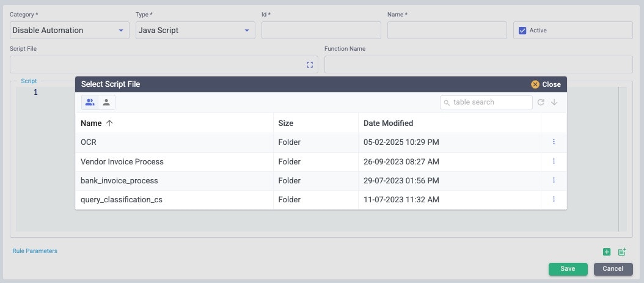
Task: Click the orange Close X icon
Action: pos(535,84)
